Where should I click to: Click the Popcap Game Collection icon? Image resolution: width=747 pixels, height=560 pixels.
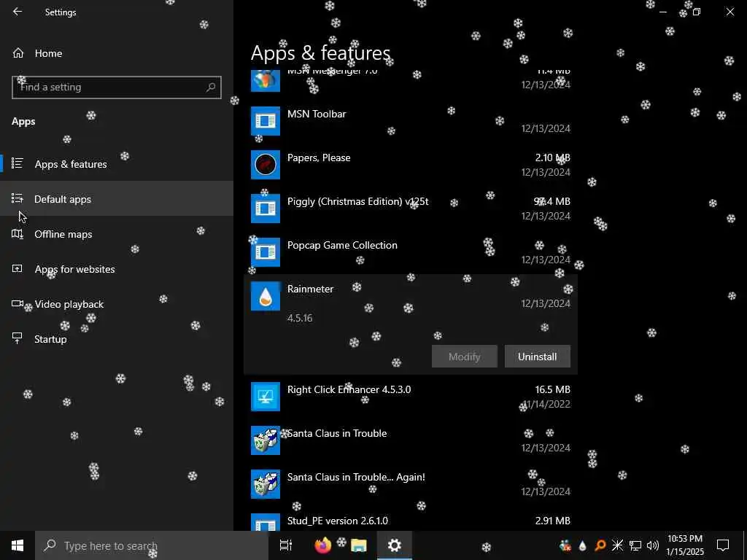tap(266, 252)
